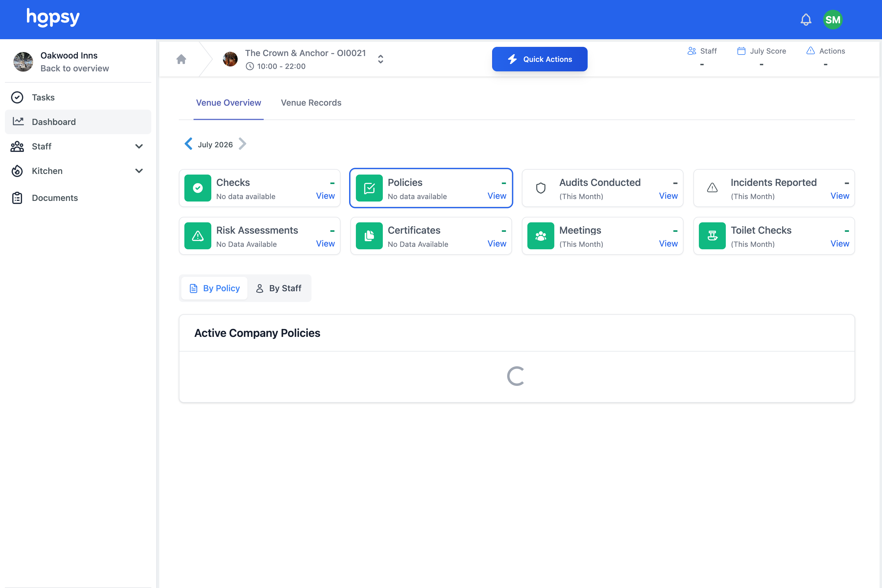882x588 pixels.
Task: Click the Tasks check-circle icon
Action: (17, 97)
